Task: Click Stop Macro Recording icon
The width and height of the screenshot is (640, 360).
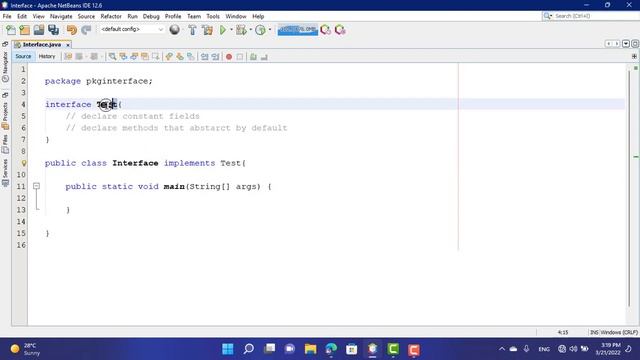Action: coord(240,57)
